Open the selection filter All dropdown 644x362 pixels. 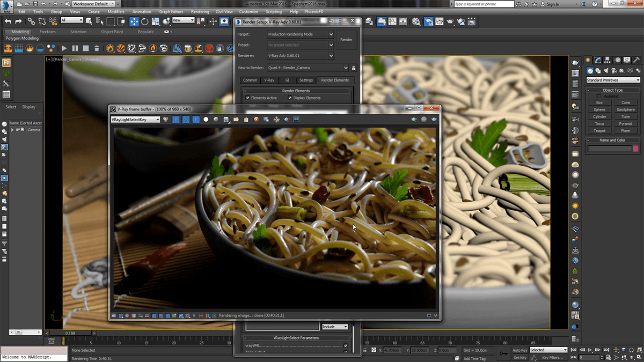tap(72, 20)
